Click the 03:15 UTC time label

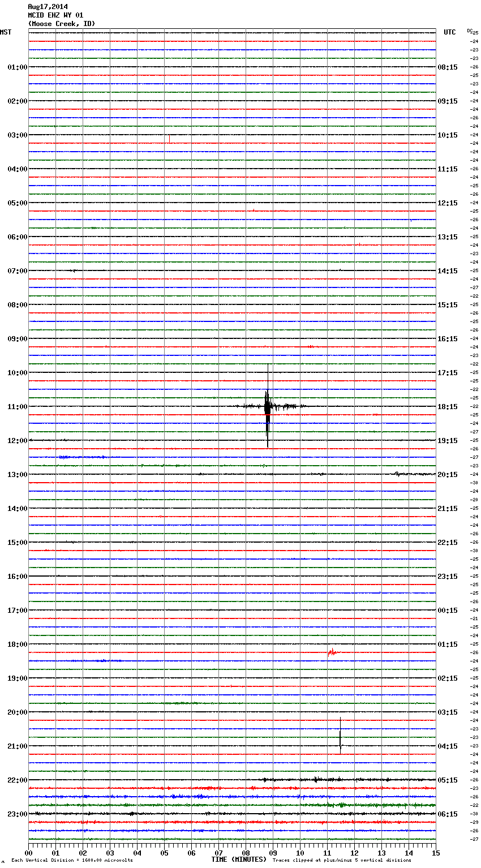tap(448, 712)
